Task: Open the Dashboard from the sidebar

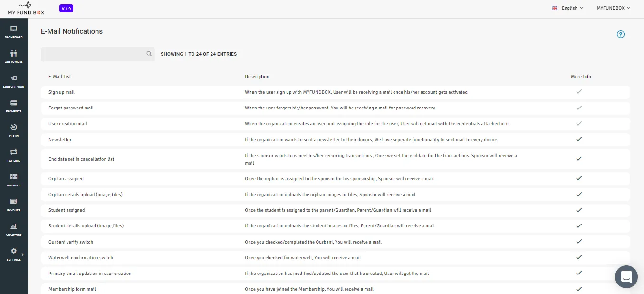Action: tap(14, 32)
